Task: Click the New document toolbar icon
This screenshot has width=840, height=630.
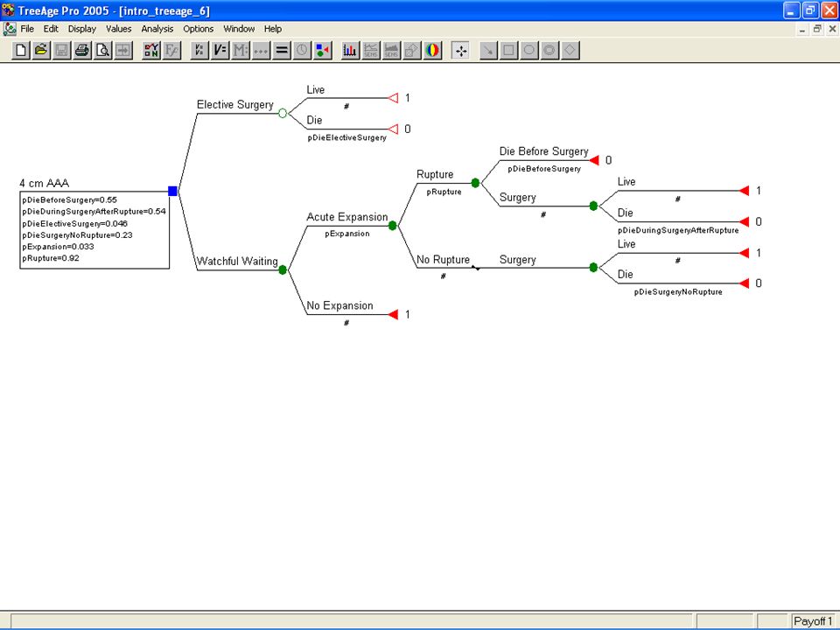Action: [21, 51]
